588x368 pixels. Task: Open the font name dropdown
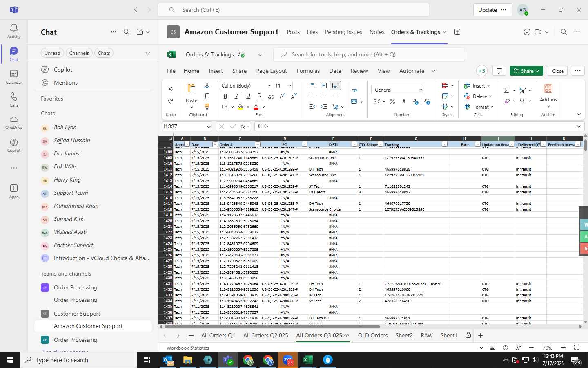pyautogui.click(x=269, y=86)
